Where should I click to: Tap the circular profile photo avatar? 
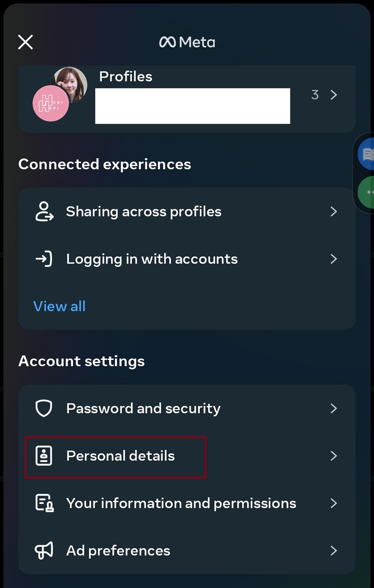coord(71,83)
